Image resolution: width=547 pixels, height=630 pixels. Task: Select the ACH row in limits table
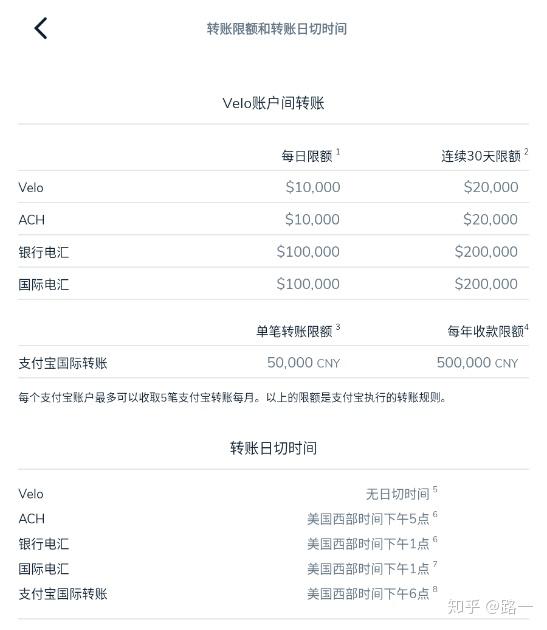(273, 219)
